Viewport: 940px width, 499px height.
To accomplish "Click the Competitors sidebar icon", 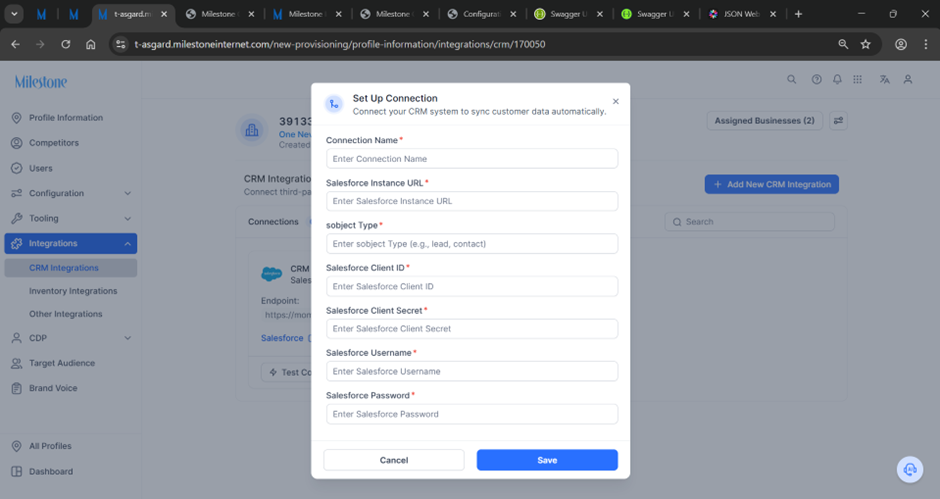I will tap(16, 143).
